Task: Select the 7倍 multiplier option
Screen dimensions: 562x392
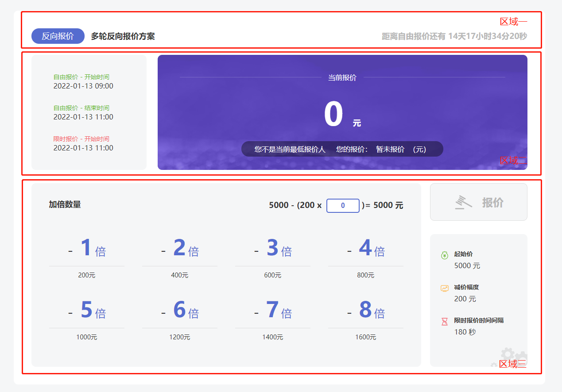Action: (273, 311)
